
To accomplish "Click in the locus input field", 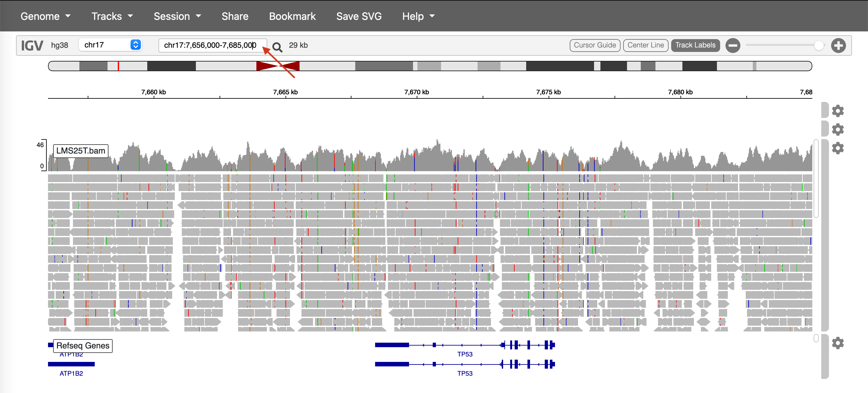I will point(209,45).
